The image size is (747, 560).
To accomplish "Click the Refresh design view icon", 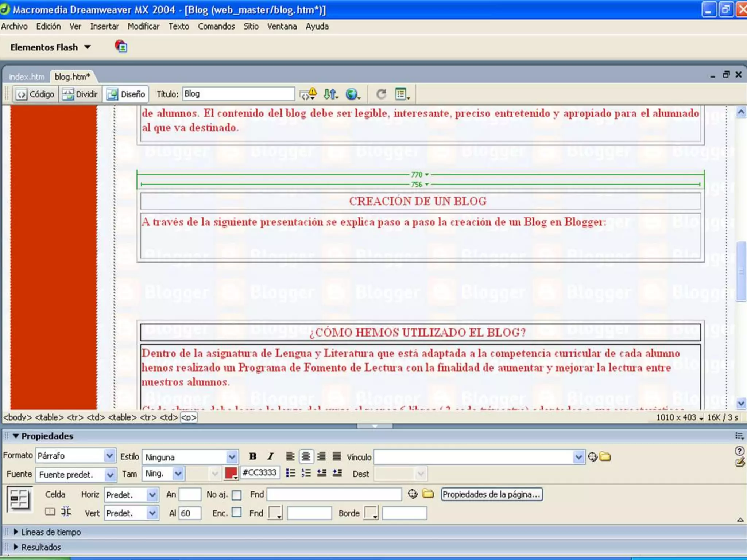I will tap(381, 94).
